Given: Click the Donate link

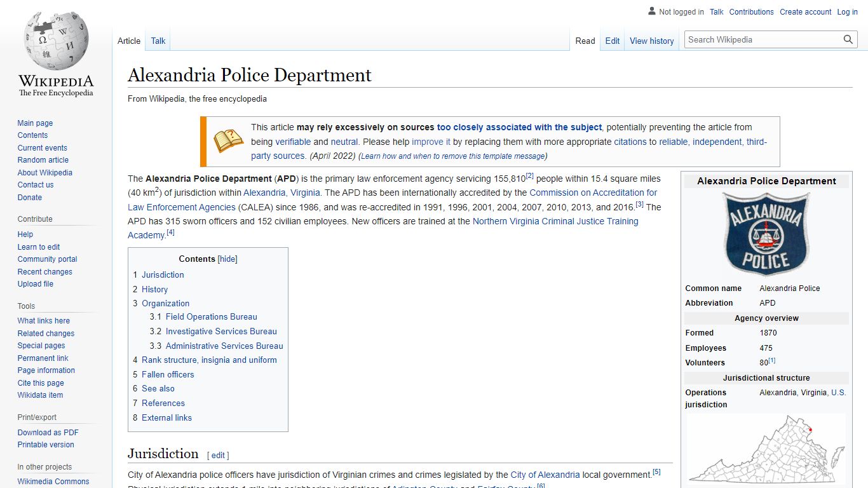Looking at the screenshot, I should (30, 198).
